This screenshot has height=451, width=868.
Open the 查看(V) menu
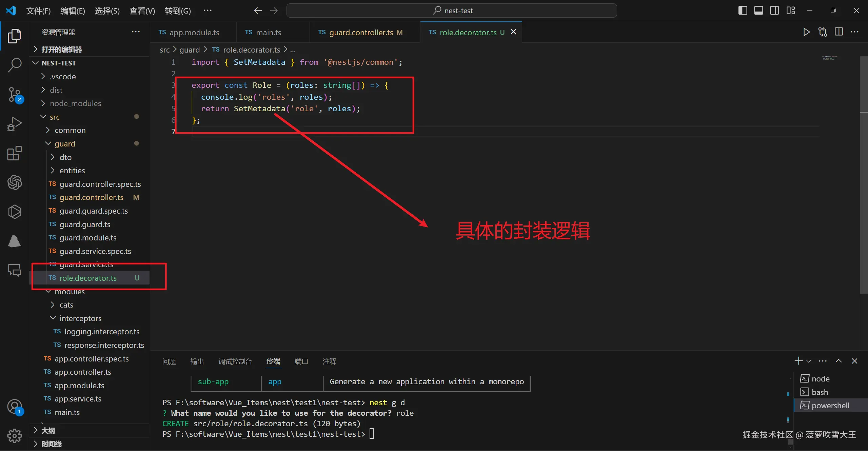point(141,11)
